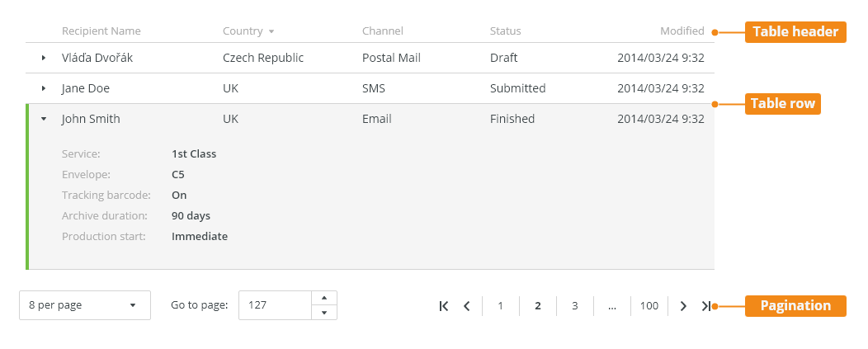Increment the Go to page value
This screenshot has height=349, width=868.
[x=324, y=298]
